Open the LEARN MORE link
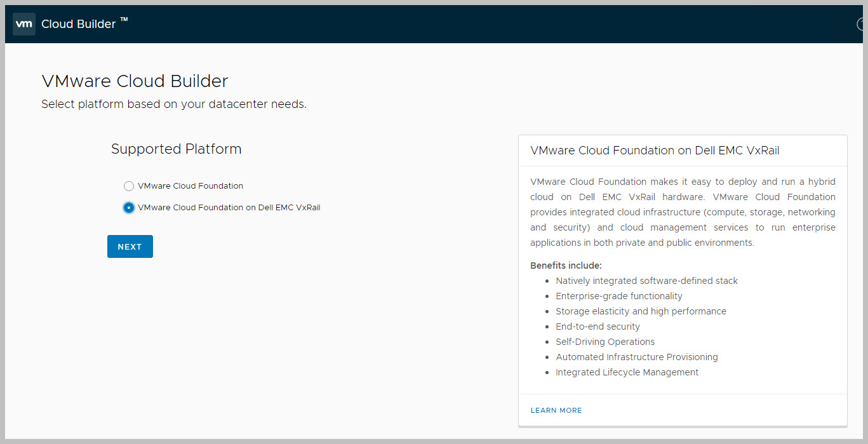This screenshot has height=444, width=868. (556, 410)
